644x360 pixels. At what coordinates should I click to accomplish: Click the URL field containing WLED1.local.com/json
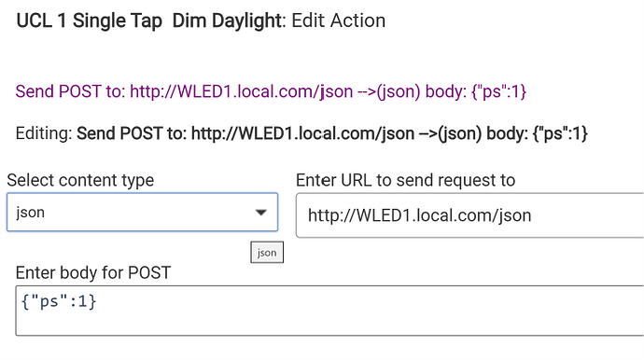click(469, 215)
